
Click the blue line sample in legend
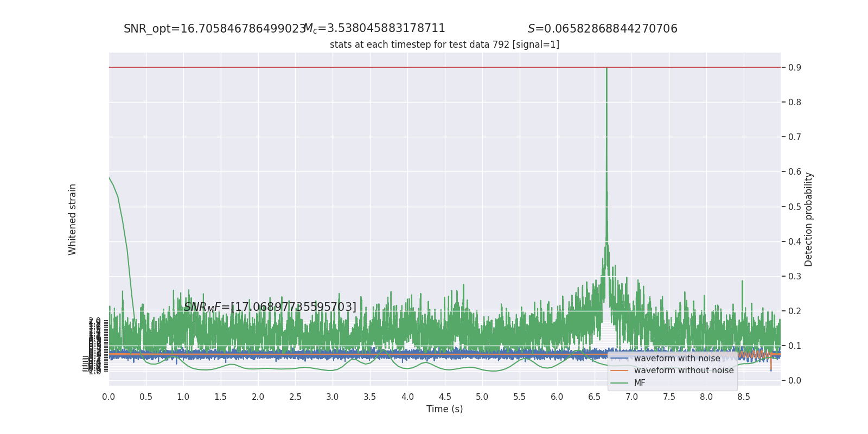(620, 359)
